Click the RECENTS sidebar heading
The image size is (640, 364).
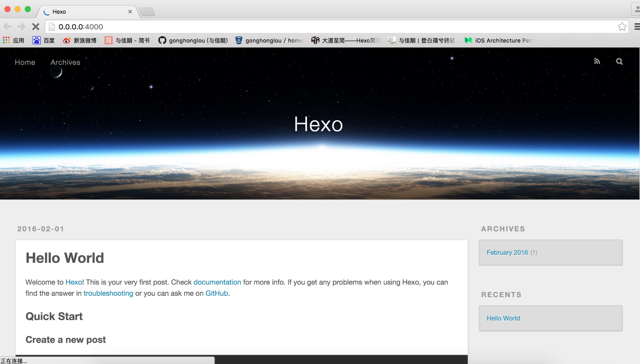501,295
